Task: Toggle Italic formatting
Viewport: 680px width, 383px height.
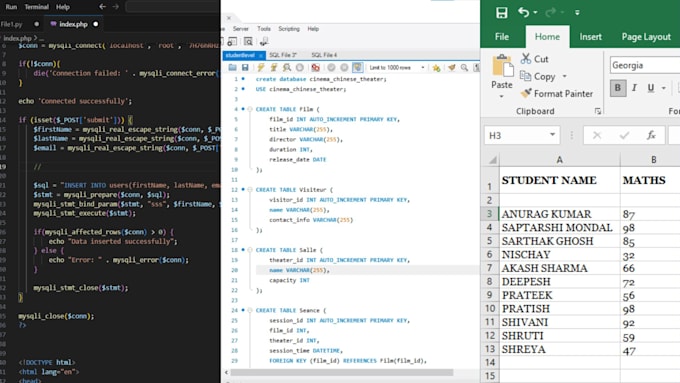Action: [x=634, y=88]
